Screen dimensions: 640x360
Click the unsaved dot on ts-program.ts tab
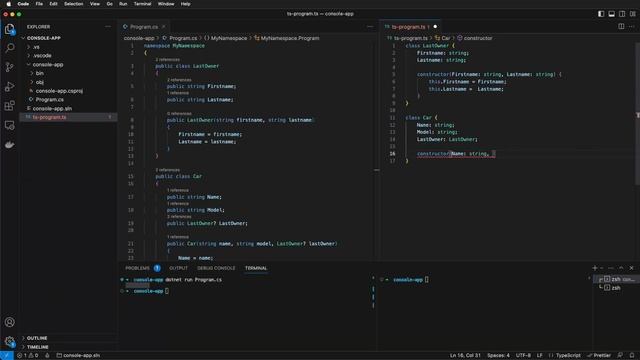[435, 27]
